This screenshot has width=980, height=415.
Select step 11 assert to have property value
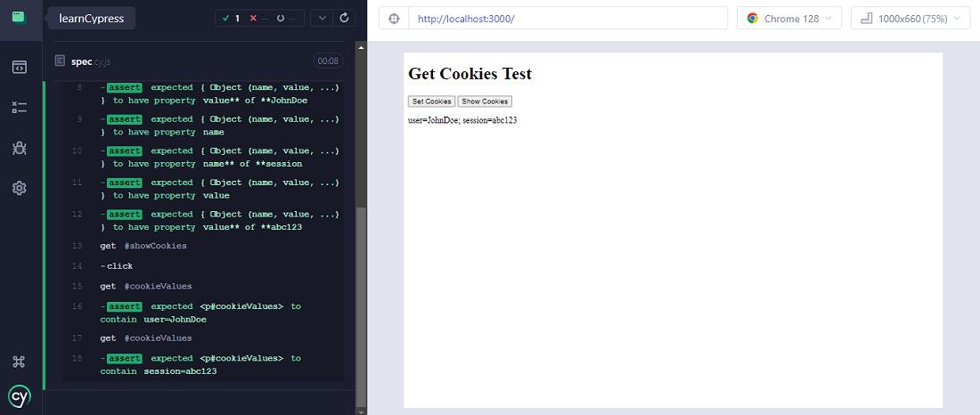[x=203, y=190]
